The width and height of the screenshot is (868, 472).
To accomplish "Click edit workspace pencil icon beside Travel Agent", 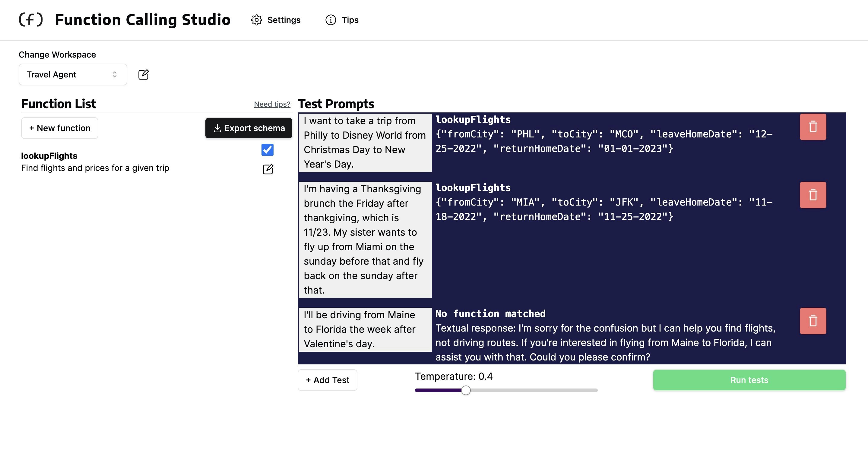I will tap(144, 74).
